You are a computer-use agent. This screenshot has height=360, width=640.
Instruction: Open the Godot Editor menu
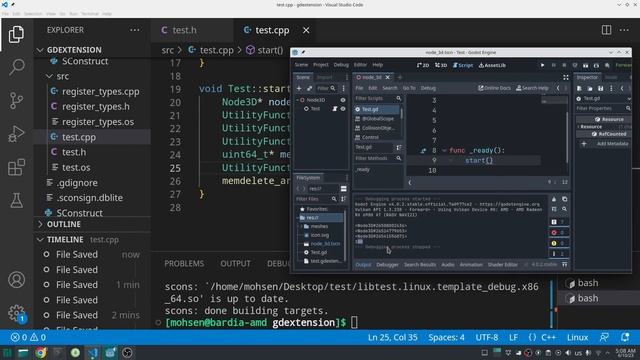(x=360, y=65)
